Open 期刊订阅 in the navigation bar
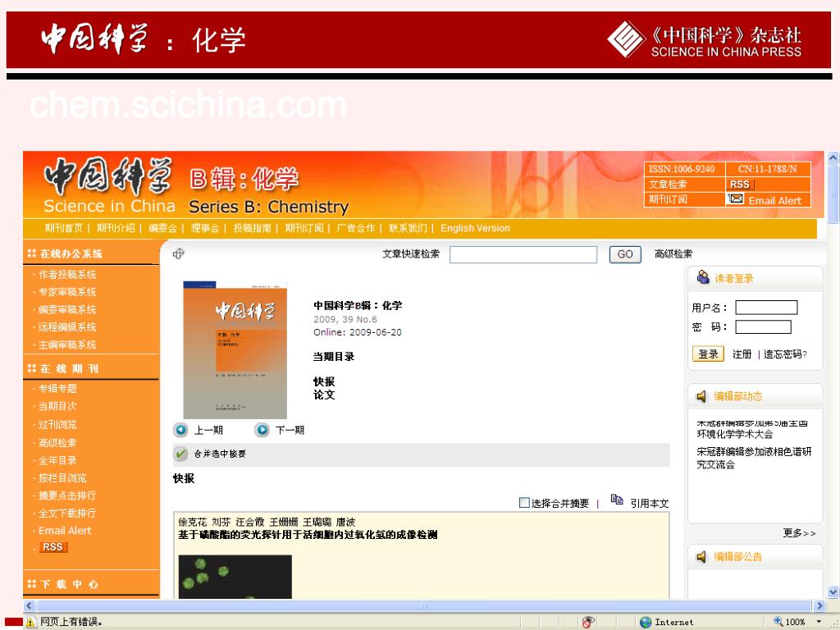840x630 pixels. pyautogui.click(x=304, y=228)
